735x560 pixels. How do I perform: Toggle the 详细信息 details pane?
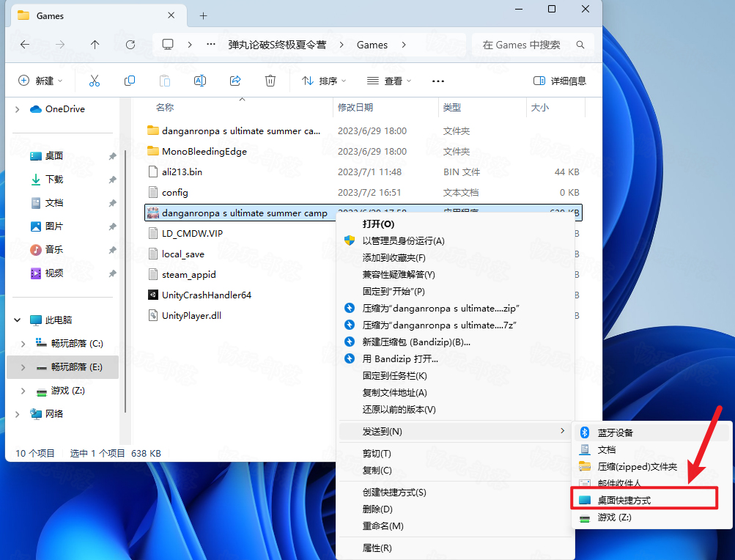click(560, 81)
